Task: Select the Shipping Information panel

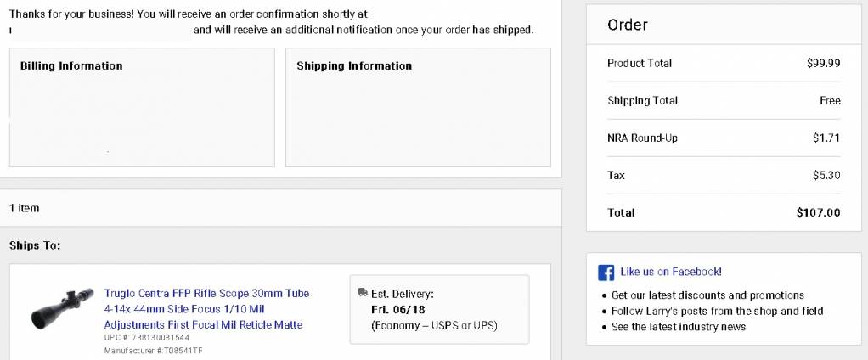Action: point(418,107)
